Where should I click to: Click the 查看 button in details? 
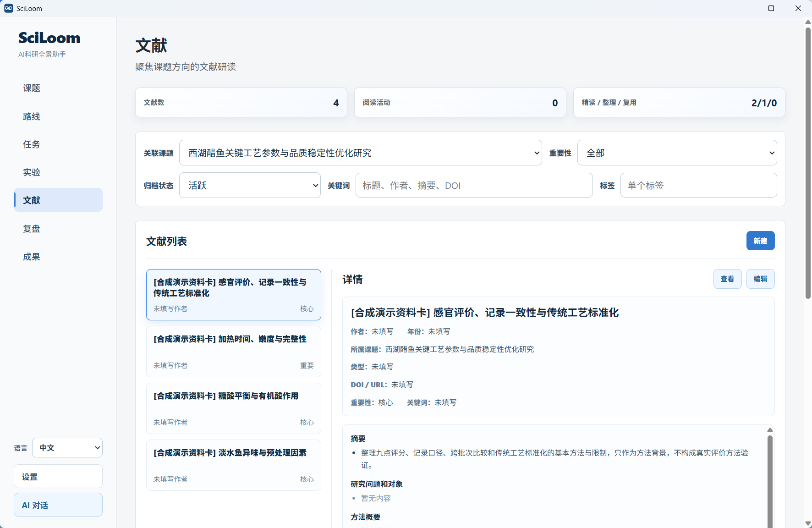[728, 279]
